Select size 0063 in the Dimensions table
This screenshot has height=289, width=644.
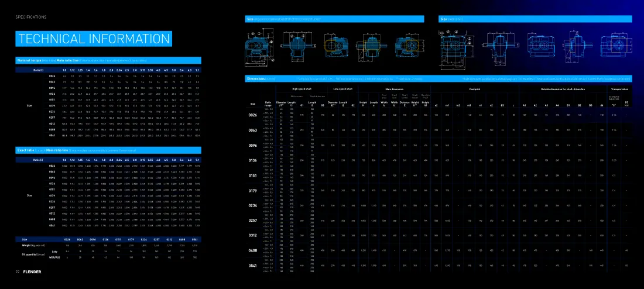click(253, 130)
